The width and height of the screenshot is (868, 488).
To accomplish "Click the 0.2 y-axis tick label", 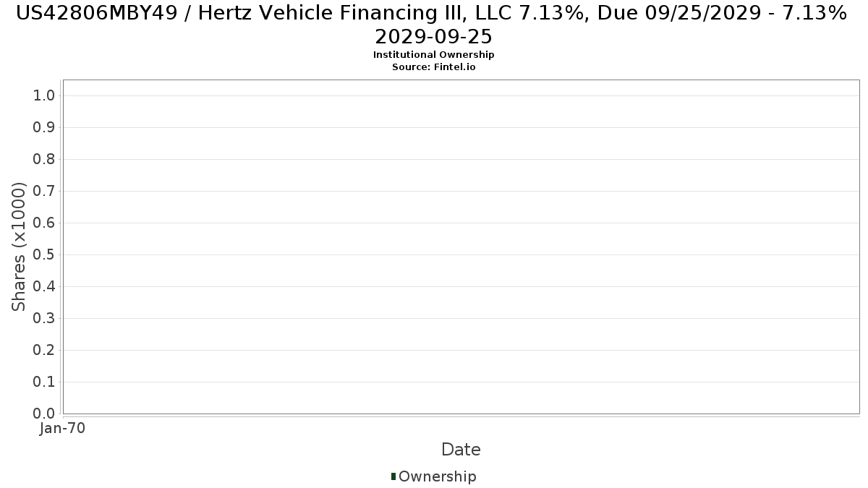I will tap(45, 351).
